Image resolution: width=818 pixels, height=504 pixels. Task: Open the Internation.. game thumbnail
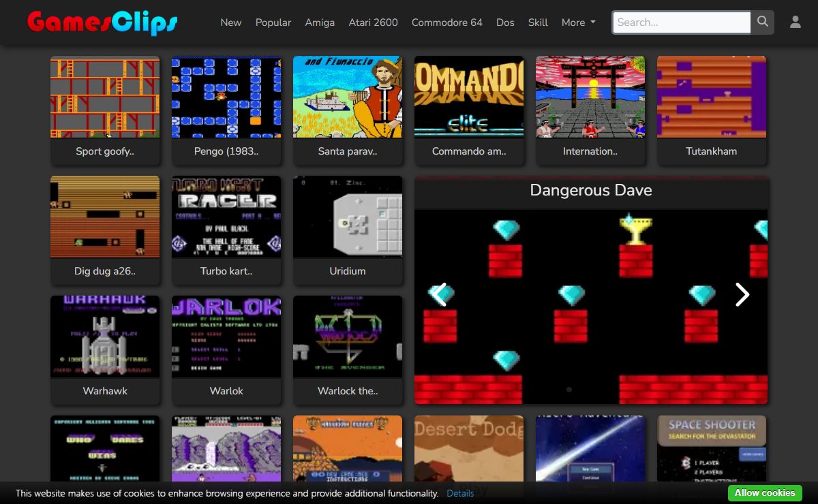[x=590, y=97]
